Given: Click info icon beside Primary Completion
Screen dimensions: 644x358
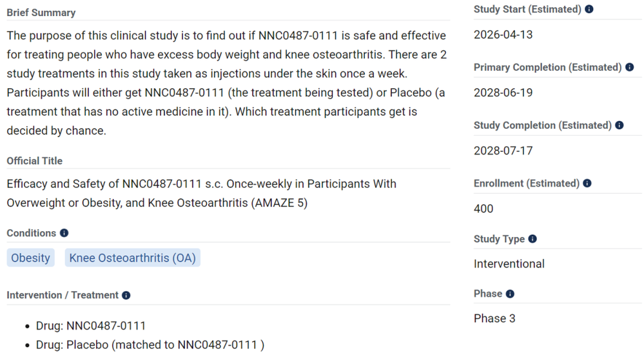Looking at the screenshot, I should [630, 68].
